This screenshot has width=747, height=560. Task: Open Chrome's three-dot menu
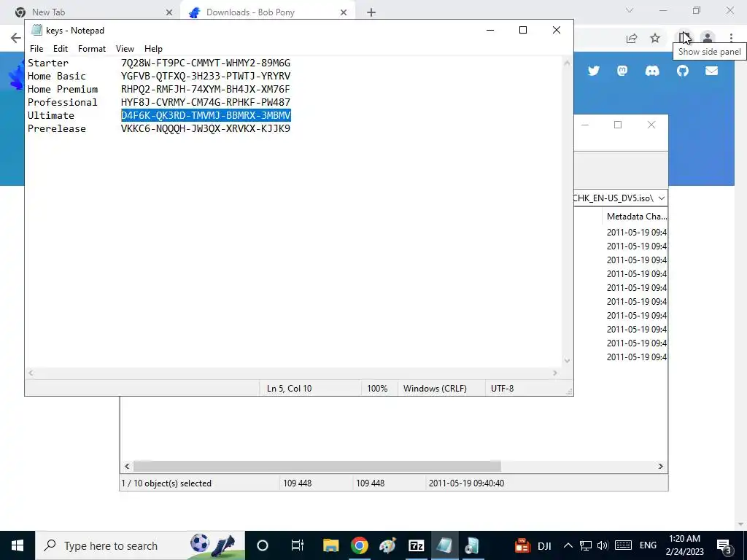tap(731, 38)
